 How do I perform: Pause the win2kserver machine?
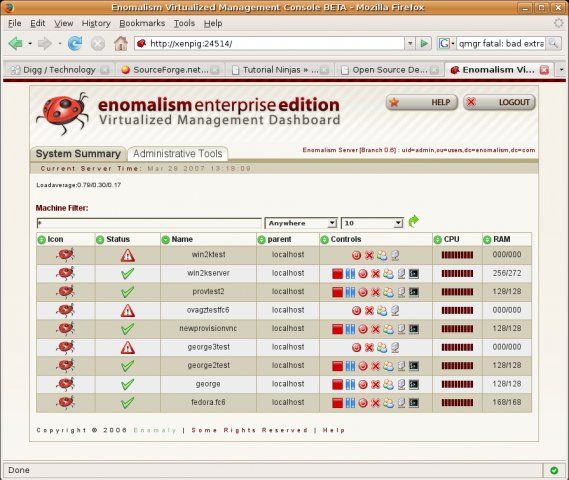click(x=350, y=274)
